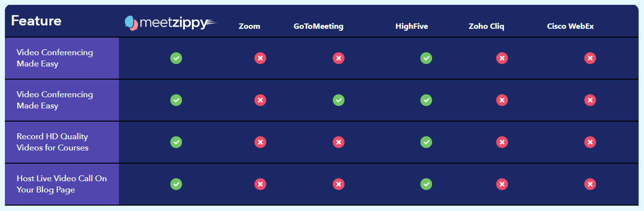
Task: Click Cisco WebEx's red cross for Record HD Quality Videos
Action: point(590,142)
